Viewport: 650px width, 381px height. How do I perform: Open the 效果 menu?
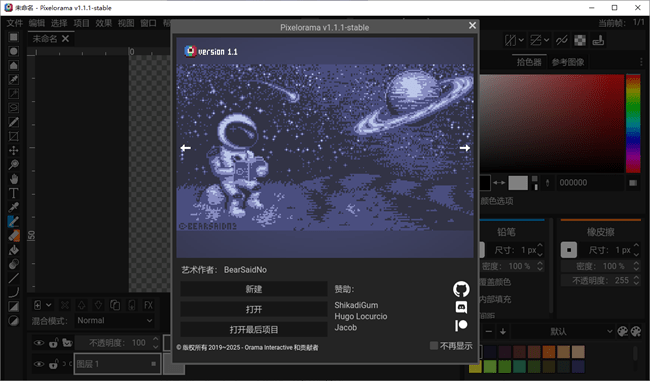click(104, 23)
